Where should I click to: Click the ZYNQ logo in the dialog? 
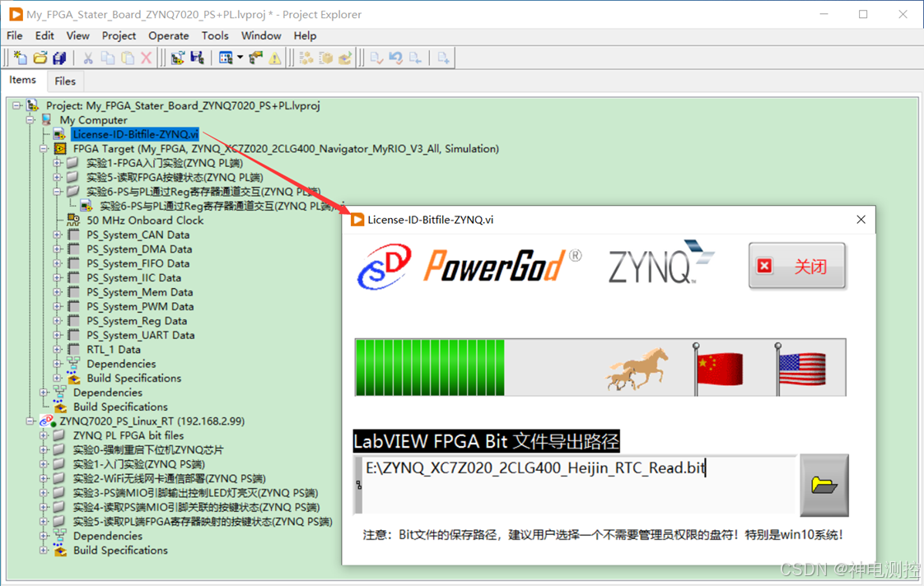[661, 262]
